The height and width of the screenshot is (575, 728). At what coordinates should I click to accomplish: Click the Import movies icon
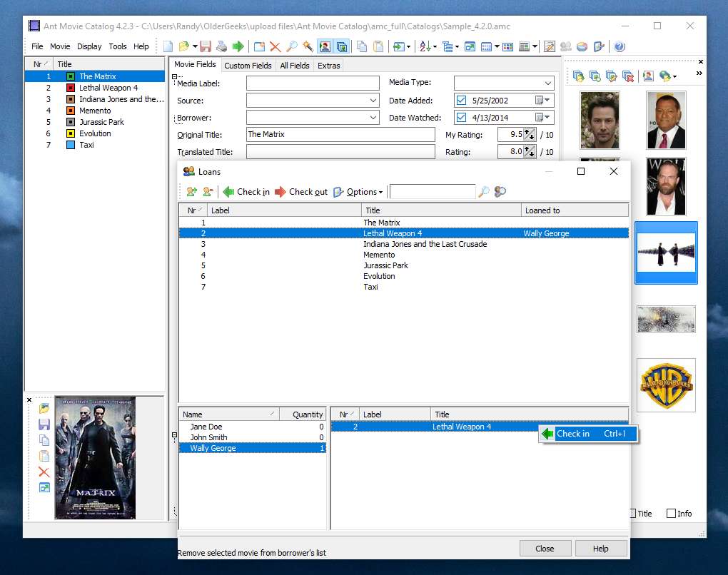[398, 46]
